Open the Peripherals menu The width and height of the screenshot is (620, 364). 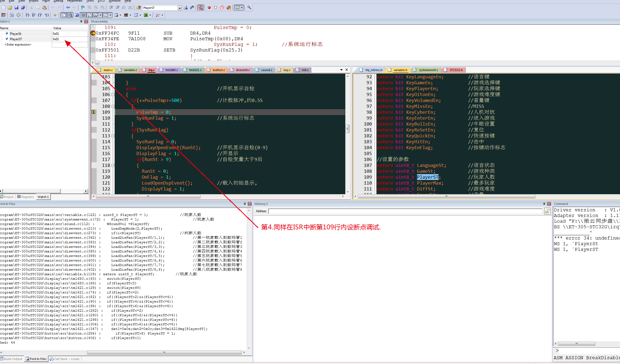(x=75, y=1)
